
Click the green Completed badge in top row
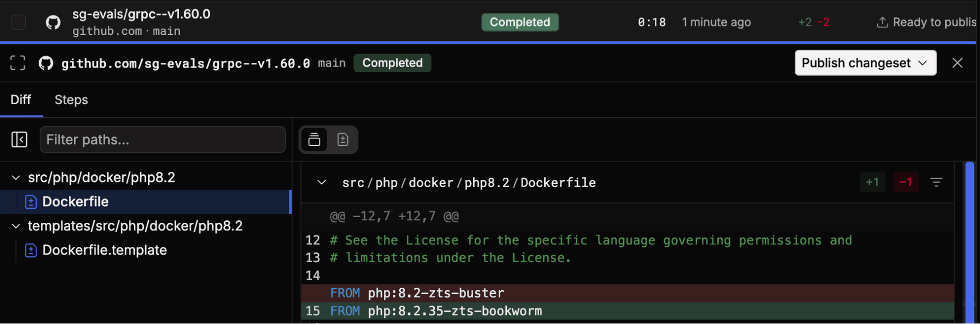click(520, 22)
